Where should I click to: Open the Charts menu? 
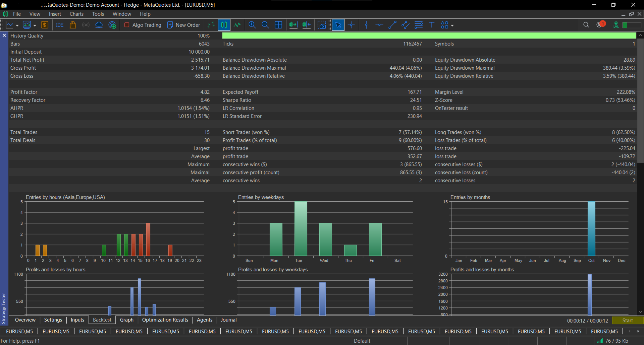coord(76,14)
